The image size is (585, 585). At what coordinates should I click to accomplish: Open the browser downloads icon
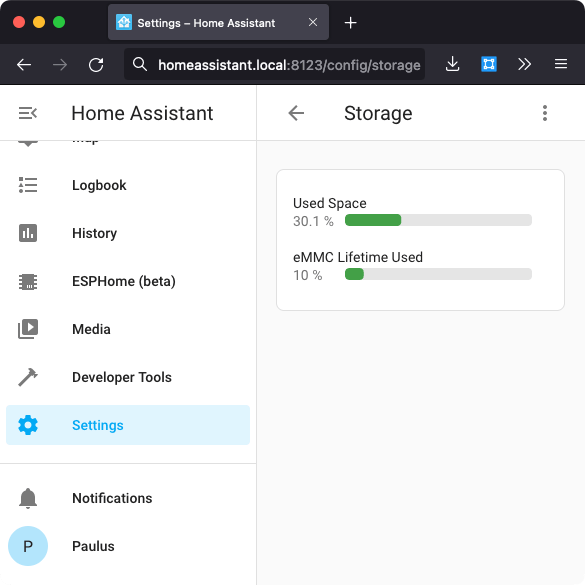pos(452,64)
